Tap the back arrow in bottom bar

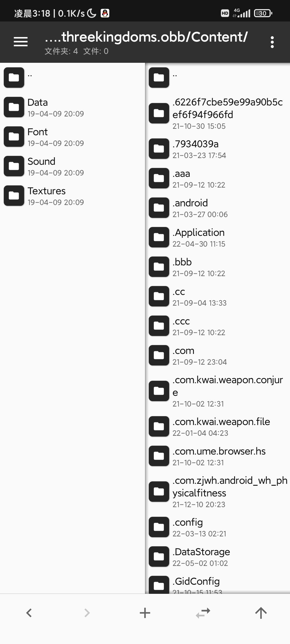click(x=29, y=613)
